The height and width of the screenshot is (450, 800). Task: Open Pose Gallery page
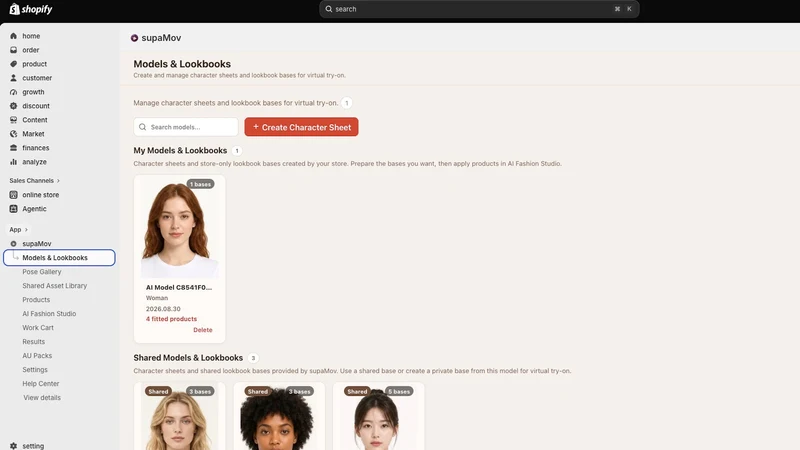coord(42,272)
